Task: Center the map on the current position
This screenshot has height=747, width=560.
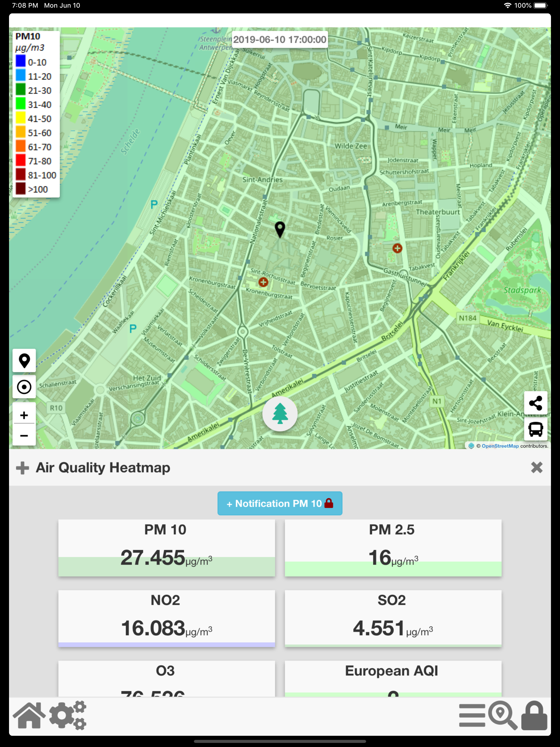Action: pyautogui.click(x=24, y=387)
